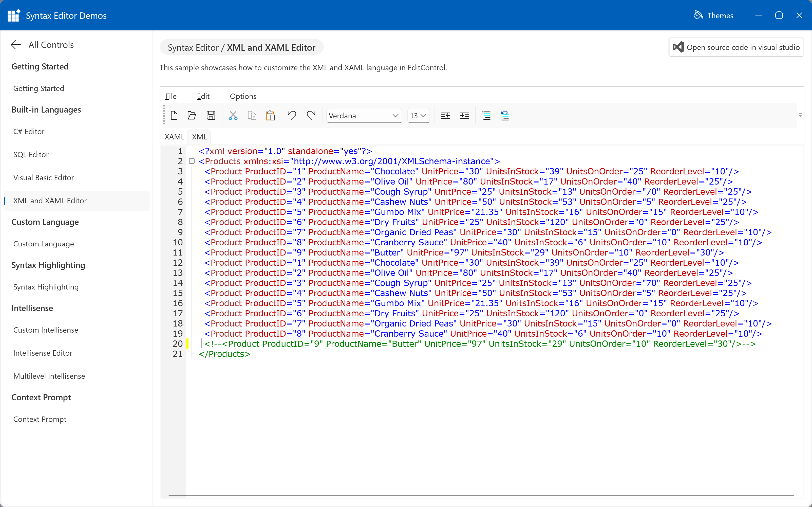812x507 pixels.
Task: Decrease indent of the current line
Action: click(x=445, y=115)
